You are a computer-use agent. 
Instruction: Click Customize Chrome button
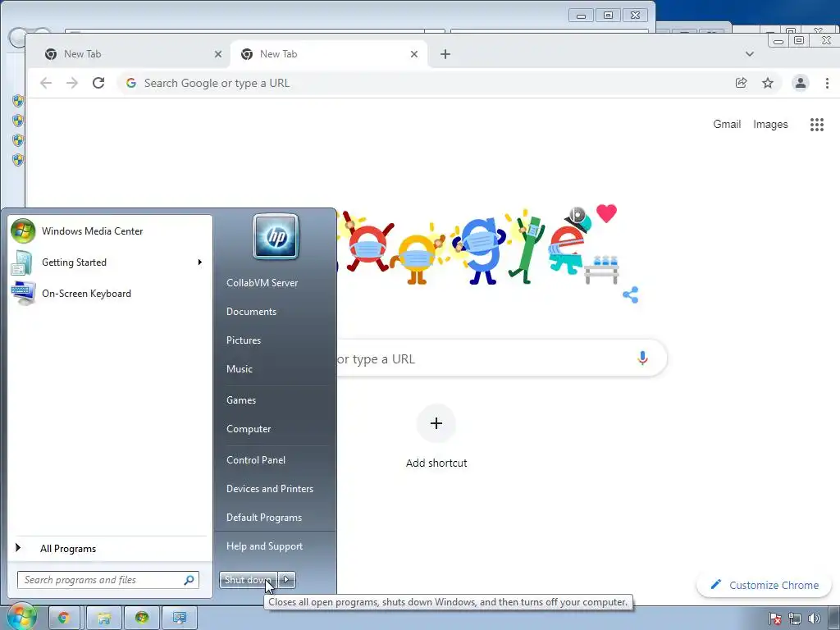coord(765,585)
